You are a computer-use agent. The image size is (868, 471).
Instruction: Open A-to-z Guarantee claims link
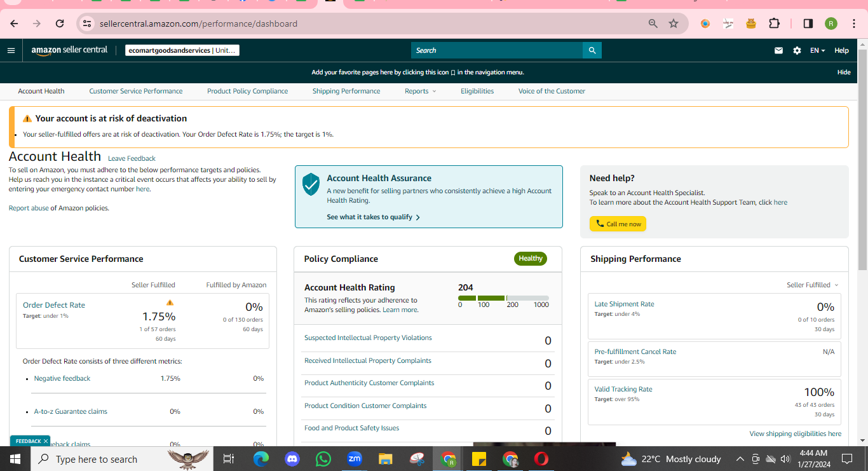pos(71,411)
